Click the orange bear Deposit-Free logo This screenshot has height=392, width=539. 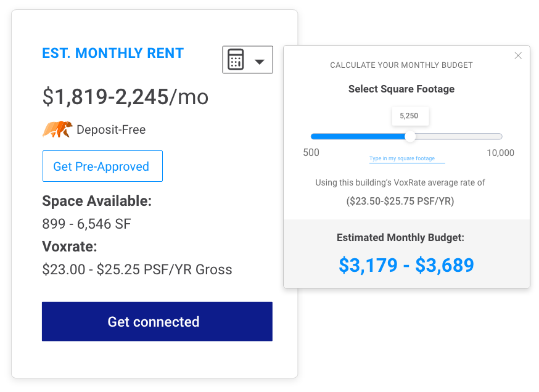tap(57, 129)
